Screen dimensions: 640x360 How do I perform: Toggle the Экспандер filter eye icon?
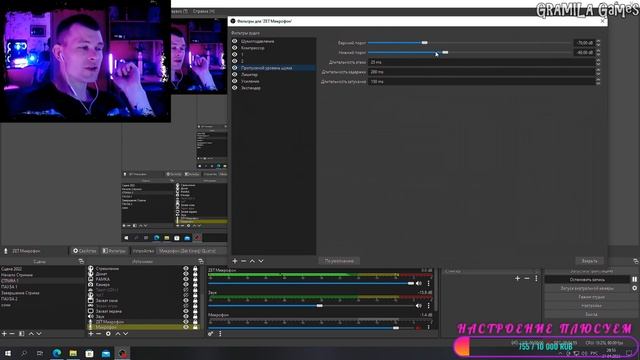point(235,88)
